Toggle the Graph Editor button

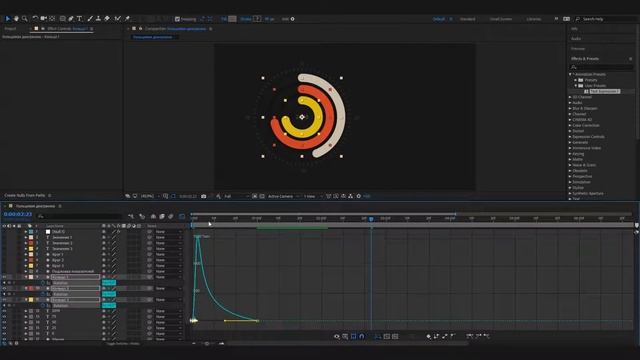[182, 216]
